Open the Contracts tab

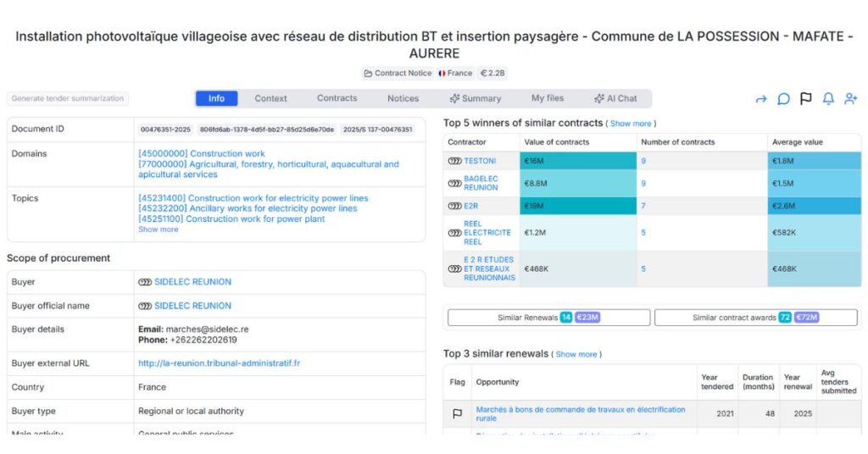pyautogui.click(x=337, y=98)
